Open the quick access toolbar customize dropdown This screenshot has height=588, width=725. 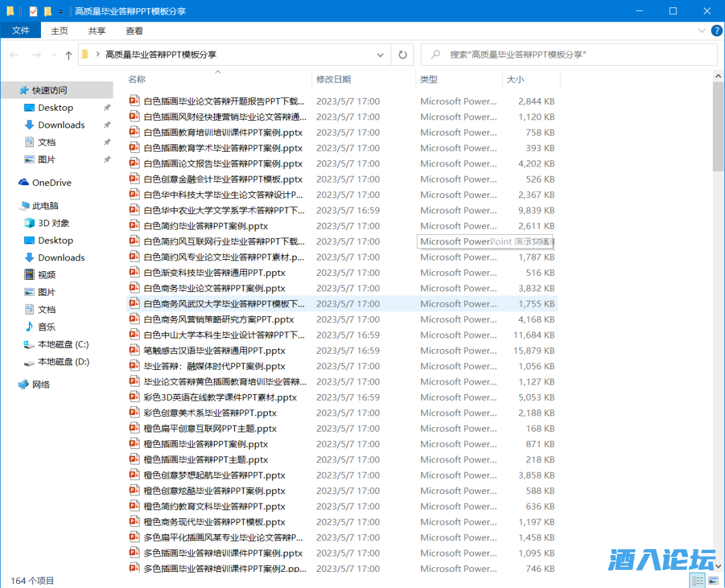(61, 11)
